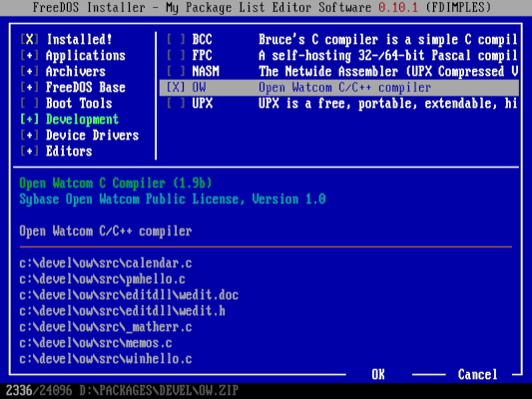Select the NASM Netwide Assembler description
The height and width of the screenshot is (399, 532).
(388, 71)
